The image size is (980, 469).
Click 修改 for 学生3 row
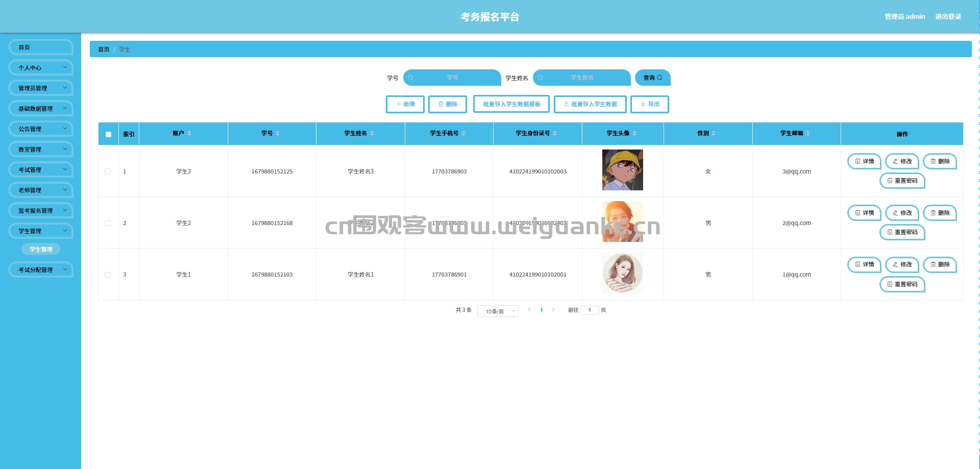click(x=902, y=161)
